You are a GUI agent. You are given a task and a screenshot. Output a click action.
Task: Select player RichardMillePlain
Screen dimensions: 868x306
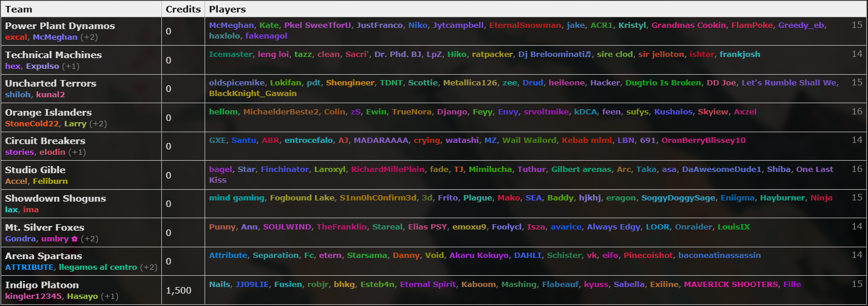click(x=388, y=169)
